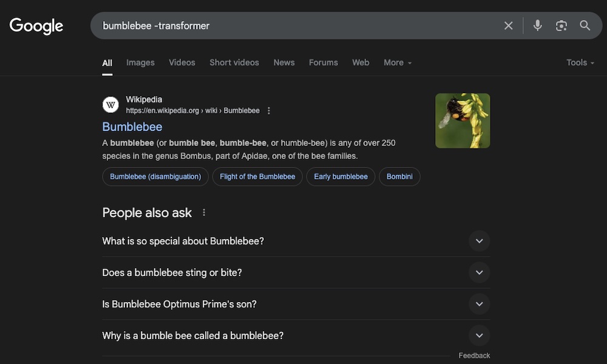Start voice search with microphone icon
Image resolution: width=607 pixels, height=364 pixels.
pyautogui.click(x=537, y=25)
